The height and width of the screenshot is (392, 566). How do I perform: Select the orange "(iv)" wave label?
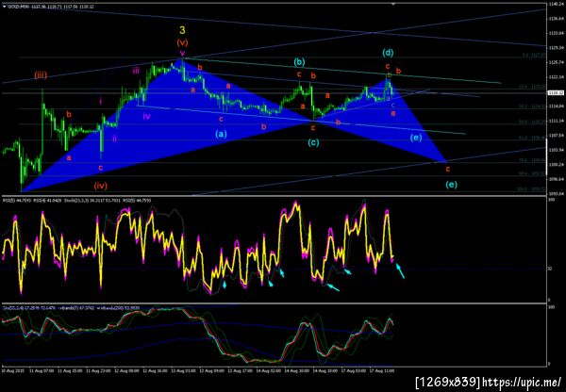pyautogui.click(x=101, y=186)
